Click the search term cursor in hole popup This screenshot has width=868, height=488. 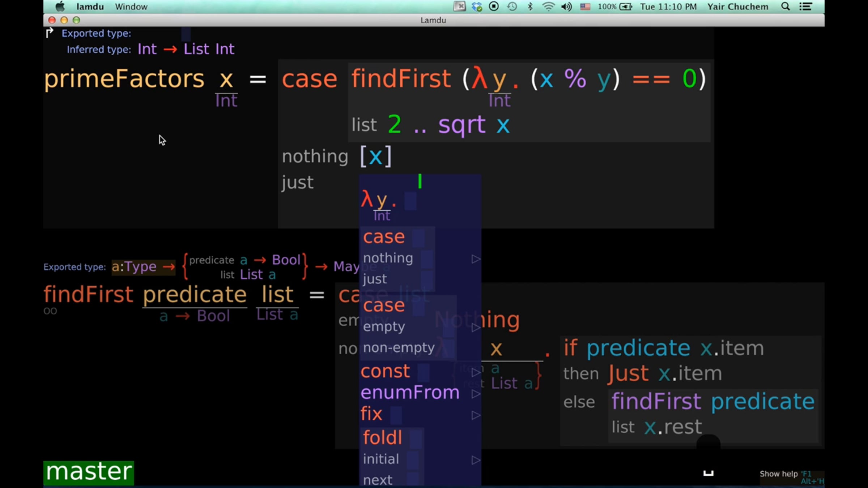pyautogui.click(x=420, y=181)
